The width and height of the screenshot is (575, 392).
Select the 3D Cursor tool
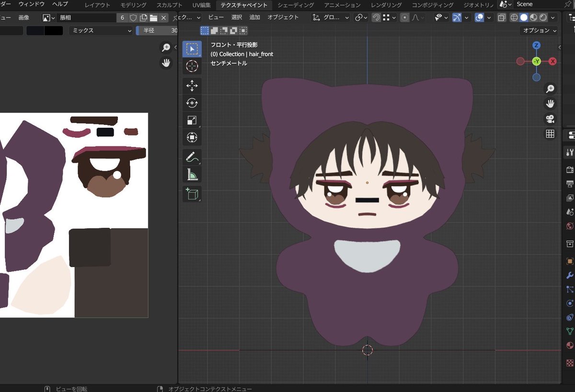192,67
